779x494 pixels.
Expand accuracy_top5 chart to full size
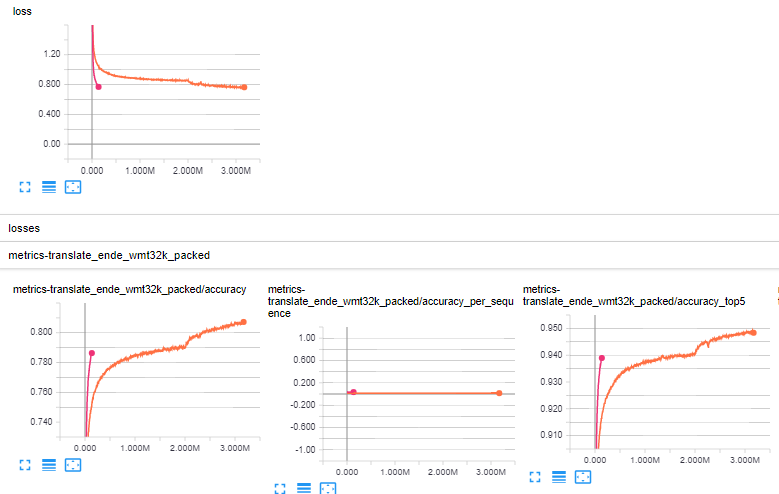pyautogui.click(x=535, y=477)
